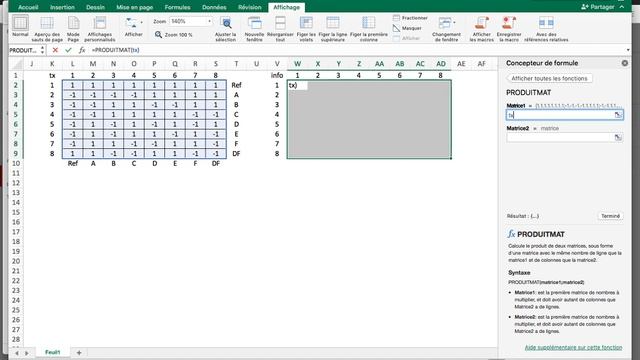
Task: Click the fx insert function icon
Action: tap(82, 50)
